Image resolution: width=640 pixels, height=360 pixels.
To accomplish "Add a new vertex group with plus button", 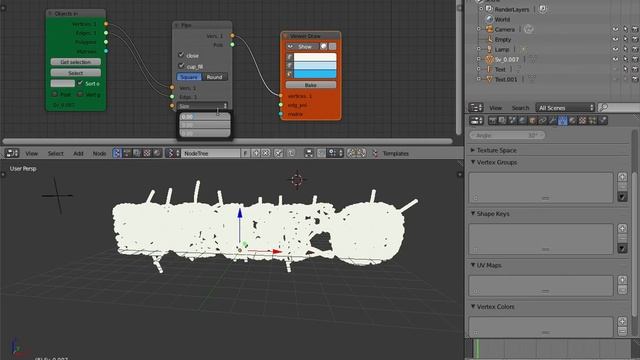I will (x=622, y=177).
